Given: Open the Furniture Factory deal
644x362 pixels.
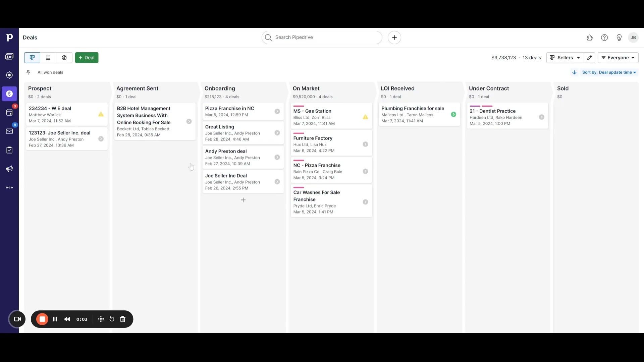Looking at the screenshot, I should tap(331, 143).
